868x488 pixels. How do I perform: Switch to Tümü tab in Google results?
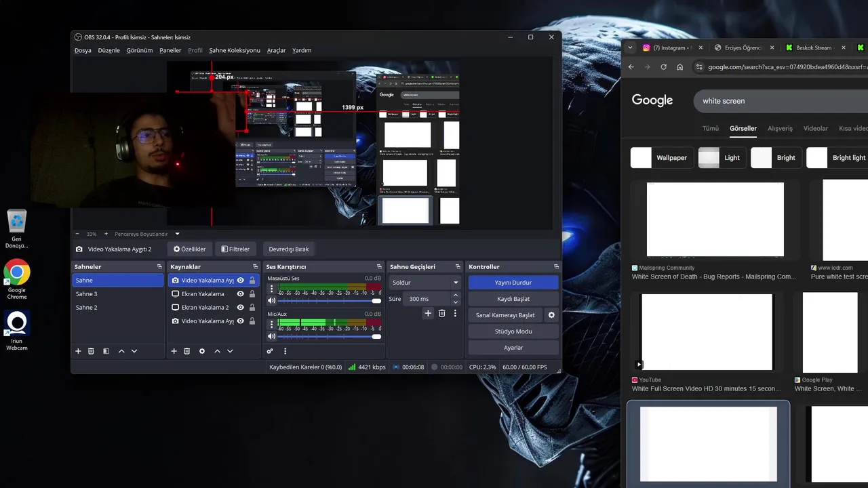[x=710, y=128]
